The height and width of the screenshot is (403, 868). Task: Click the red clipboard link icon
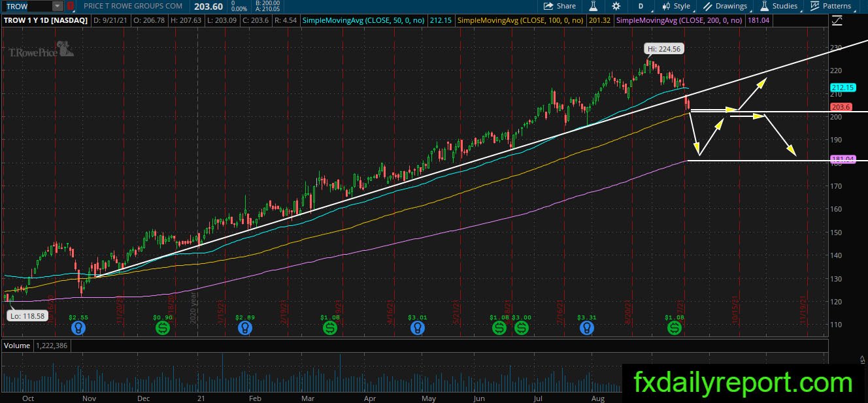71,6
